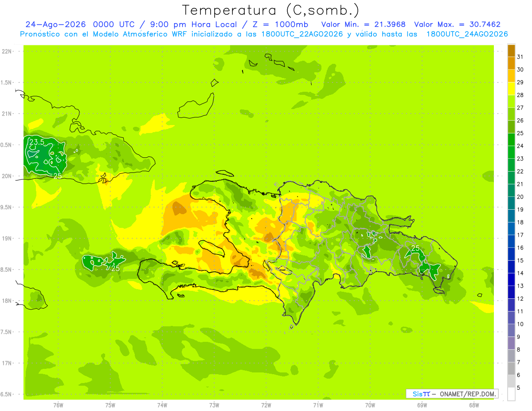532x411 pixels.
Task: Click the '21N' latitude label
Action: 7,114
